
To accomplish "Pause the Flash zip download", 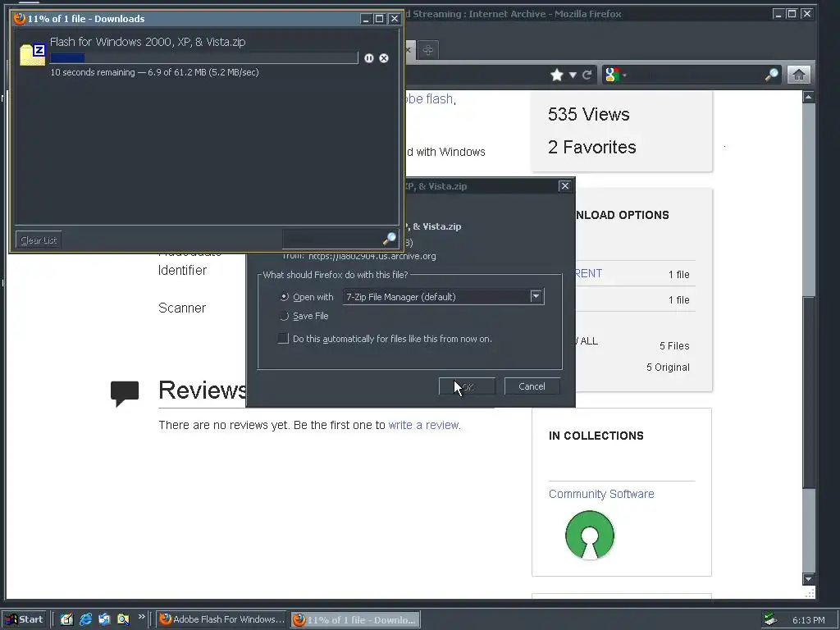I will coord(369,58).
